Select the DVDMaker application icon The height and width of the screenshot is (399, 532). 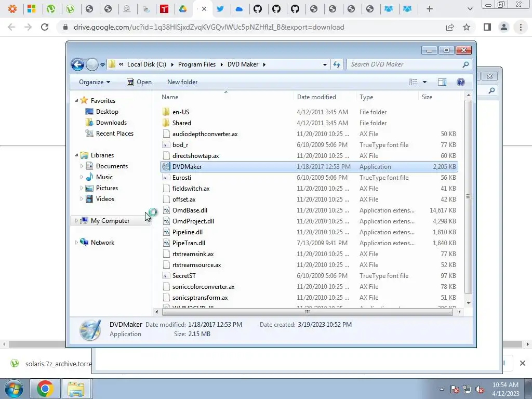coord(166,167)
